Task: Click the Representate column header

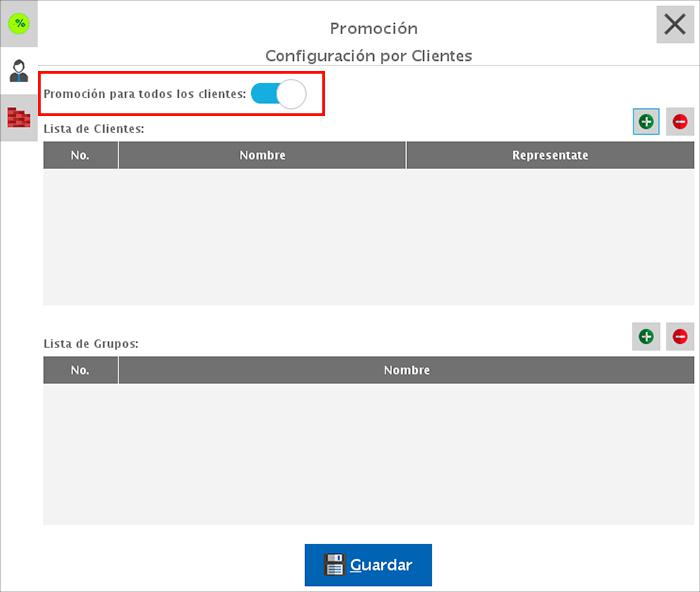Action: 550,155
